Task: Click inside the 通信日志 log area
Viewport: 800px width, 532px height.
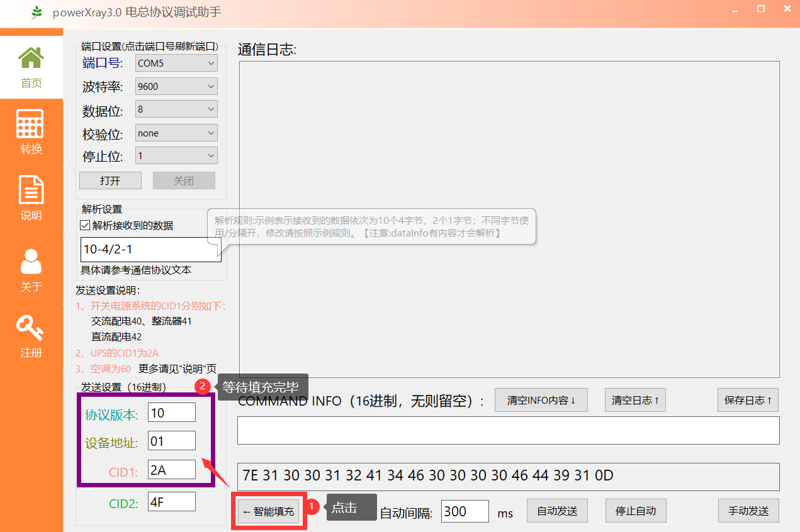Action: (x=509, y=219)
